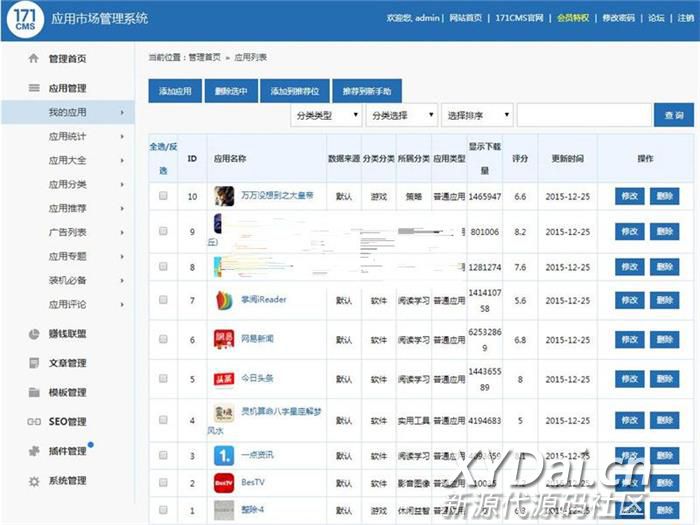The width and height of the screenshot is (700, 525).
Task: Open 应用评论 in sidebar
Action: [x=67, y=304]
